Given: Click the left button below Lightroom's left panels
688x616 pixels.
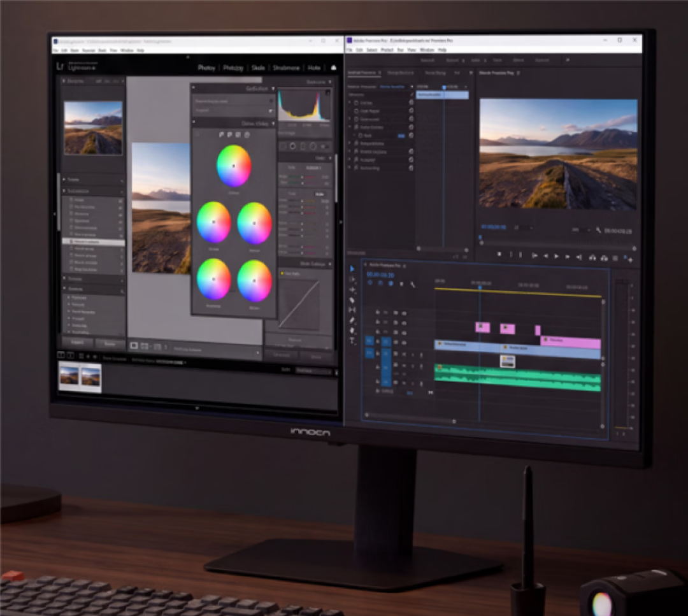Looking at the screenshot, I should point(78,343).
